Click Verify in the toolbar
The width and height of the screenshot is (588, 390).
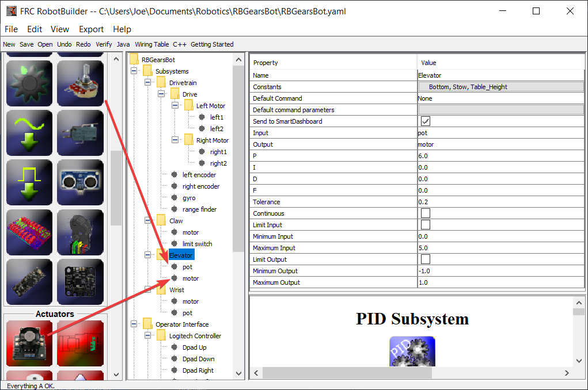click(104, 44)
